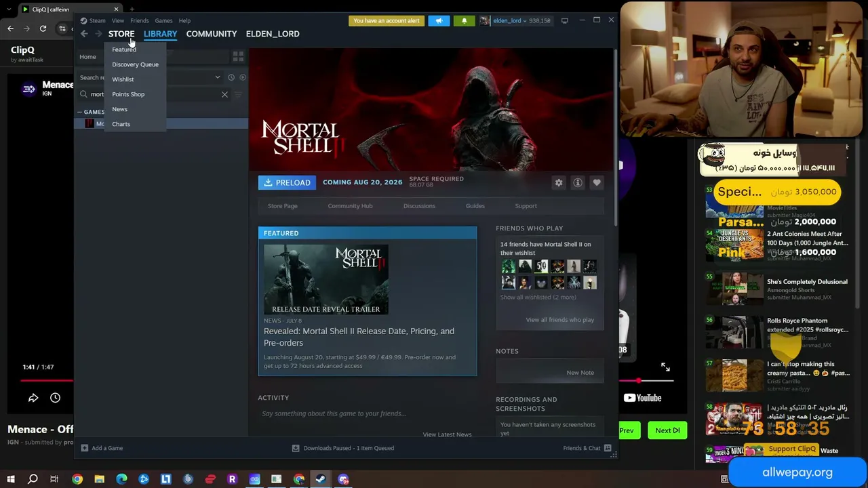Choose Charts from Store dropdown

[121, 124]
